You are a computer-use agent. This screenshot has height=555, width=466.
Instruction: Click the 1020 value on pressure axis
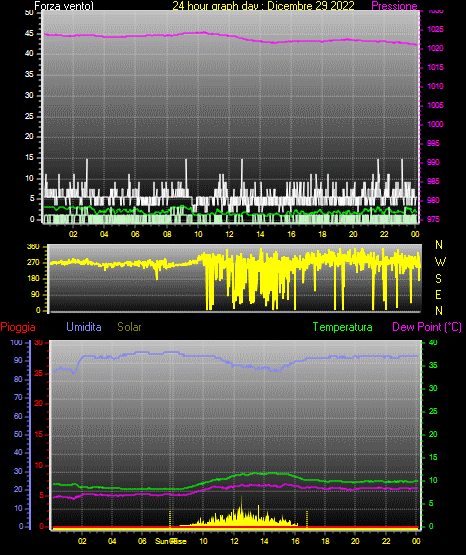[x=435, y=48]
